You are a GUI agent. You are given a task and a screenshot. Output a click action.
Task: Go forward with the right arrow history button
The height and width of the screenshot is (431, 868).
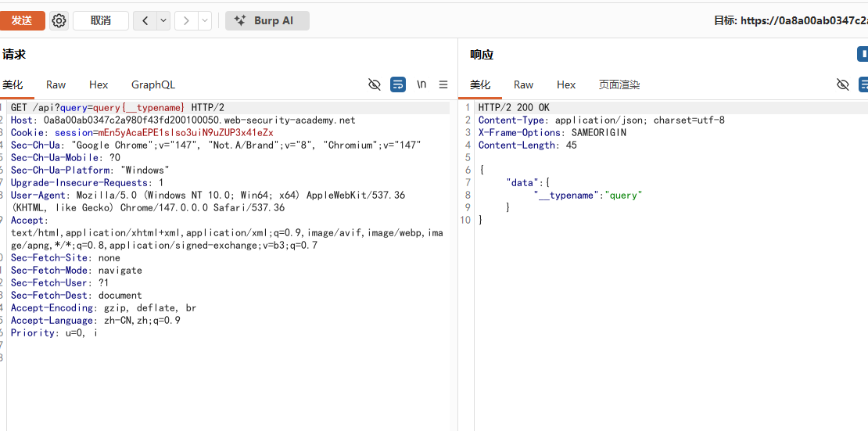[187, 20]
